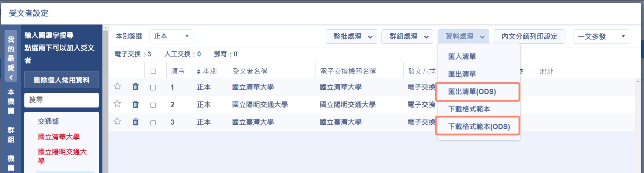The height and width of the screenshot is (173, 644).
Task: Check the box for row 1
Action: click(x=153, y=88)
